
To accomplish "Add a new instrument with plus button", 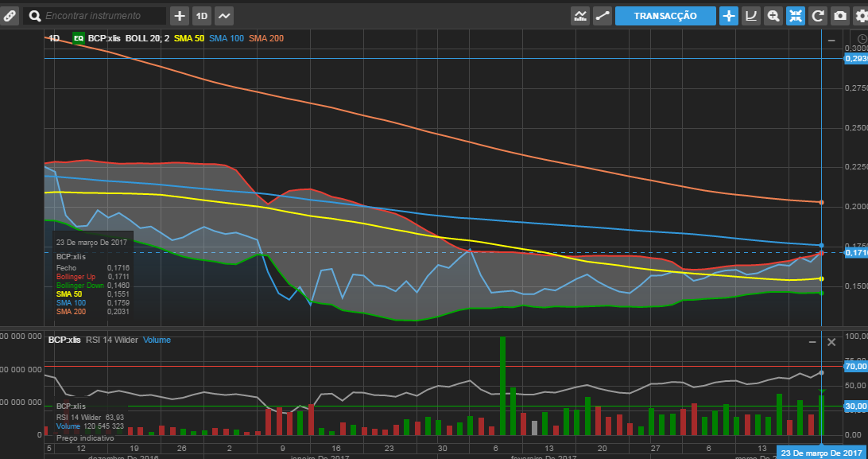I will [180, 16].
